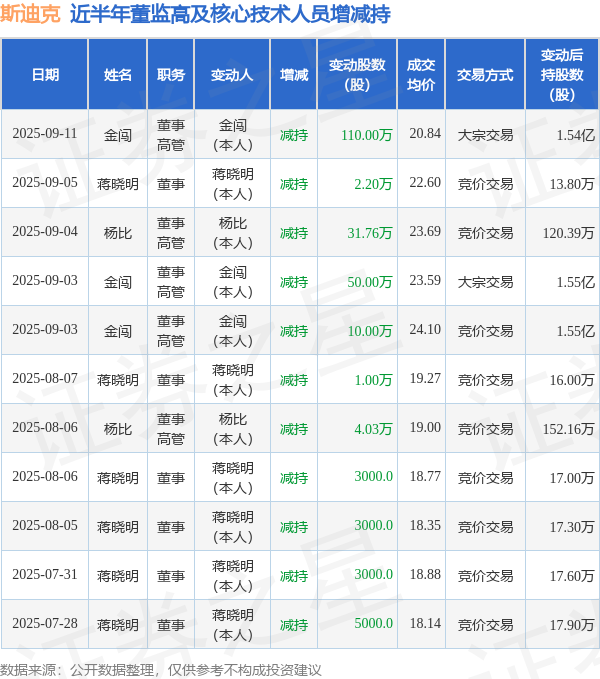
Task: Click the 变动人 column header
Action: (x=232, y=74)
